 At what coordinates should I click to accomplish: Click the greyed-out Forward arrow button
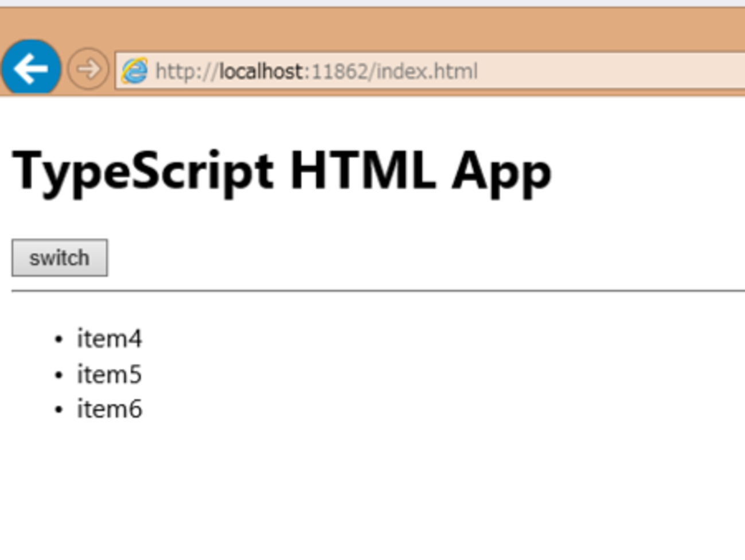(88, 69)
